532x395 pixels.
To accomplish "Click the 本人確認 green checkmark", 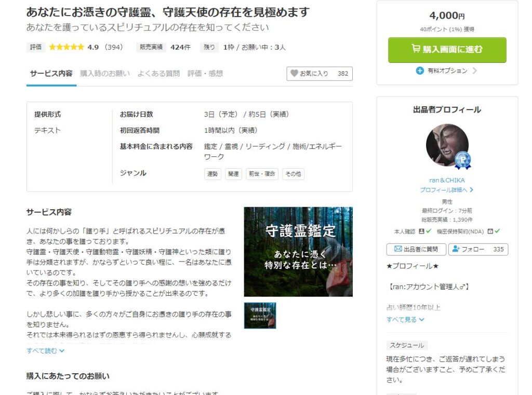I will tap(429, 231).
